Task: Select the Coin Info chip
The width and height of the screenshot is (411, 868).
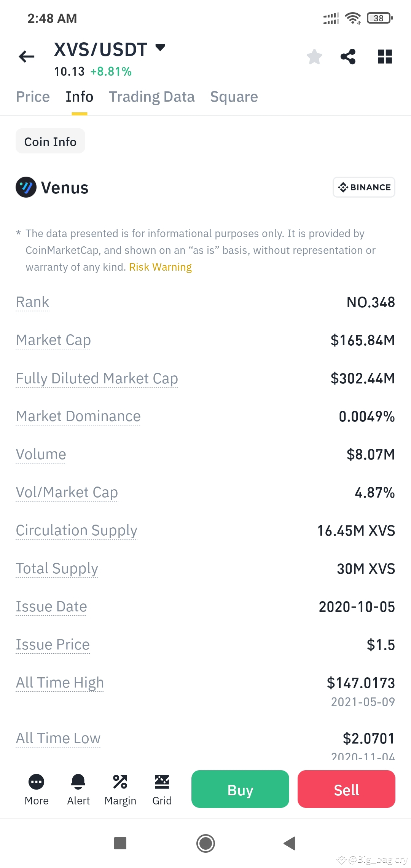Action: click(50, 141)
